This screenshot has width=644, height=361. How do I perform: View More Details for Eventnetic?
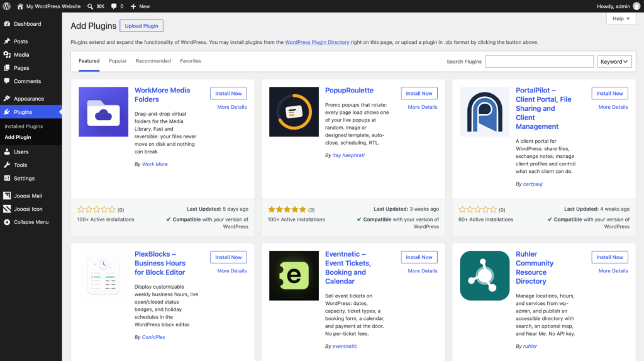click(423, 270)
